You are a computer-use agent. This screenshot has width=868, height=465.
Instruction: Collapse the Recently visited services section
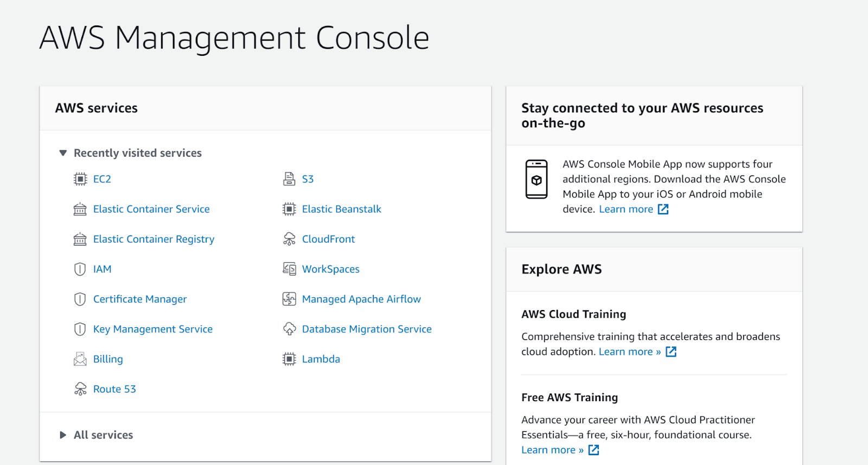63,153
